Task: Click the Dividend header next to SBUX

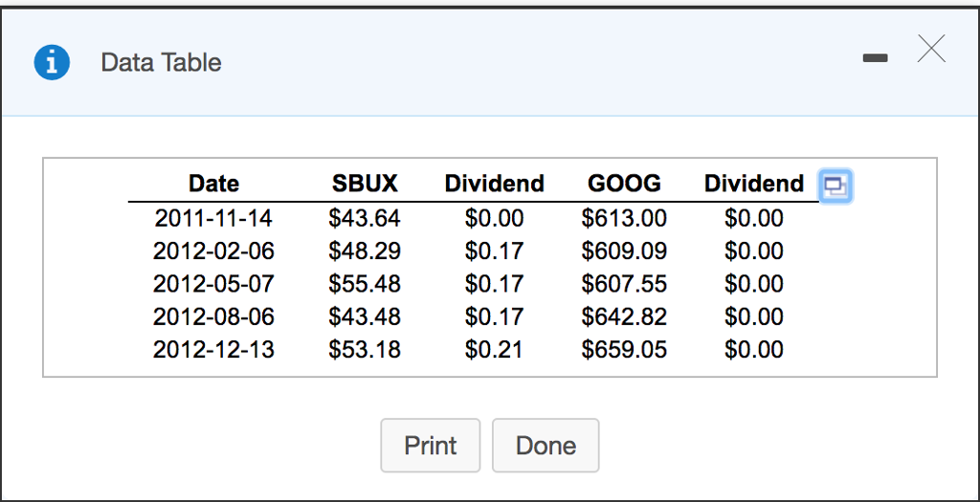Action: tap(494, 184)
